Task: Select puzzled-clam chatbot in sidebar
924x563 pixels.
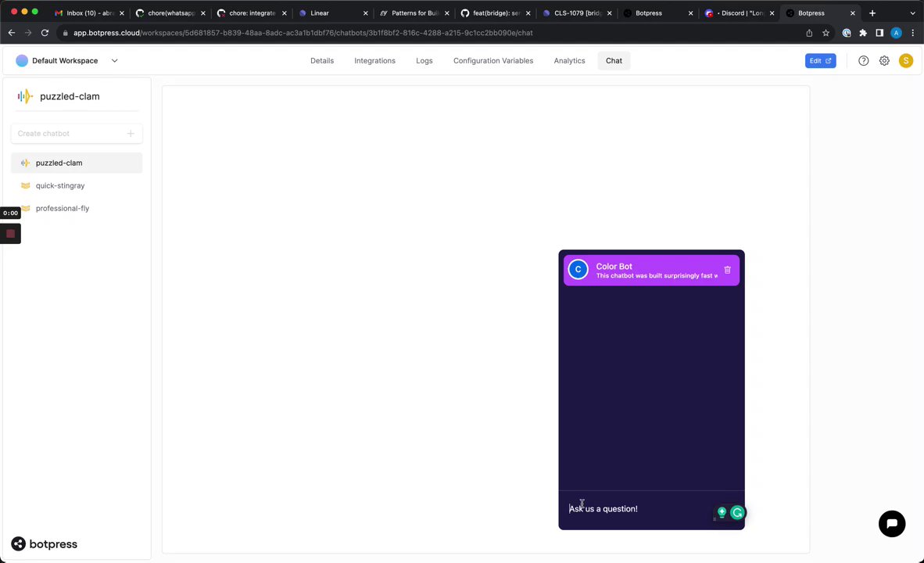Action: [x=77, y=163]
